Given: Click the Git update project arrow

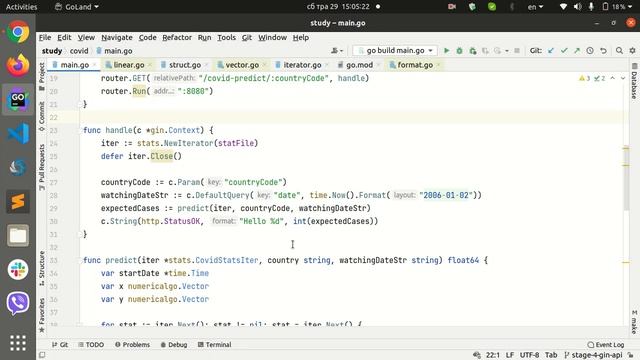Looking at the screenshot, I should [x=551, y=51].
